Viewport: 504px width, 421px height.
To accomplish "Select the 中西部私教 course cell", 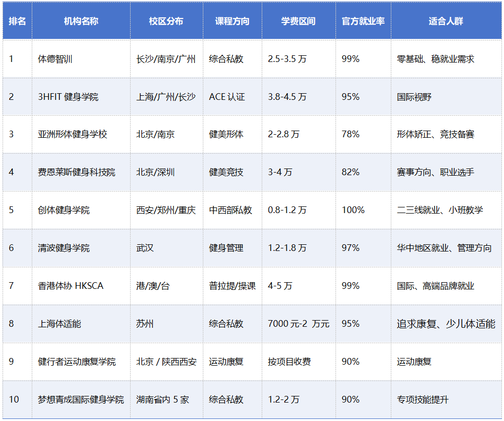I will 233,210.
